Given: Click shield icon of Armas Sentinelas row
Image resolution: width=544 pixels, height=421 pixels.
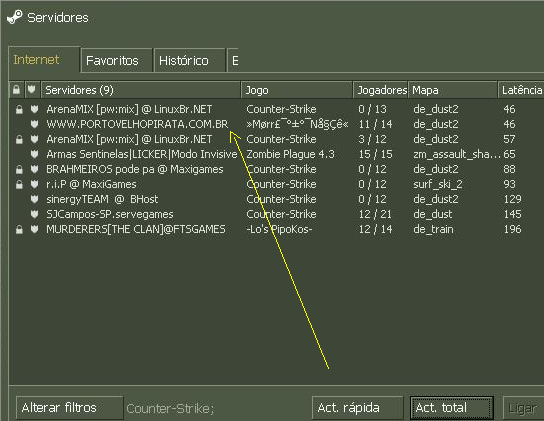Looking at the screenshot, I should (x=34, y=154).
